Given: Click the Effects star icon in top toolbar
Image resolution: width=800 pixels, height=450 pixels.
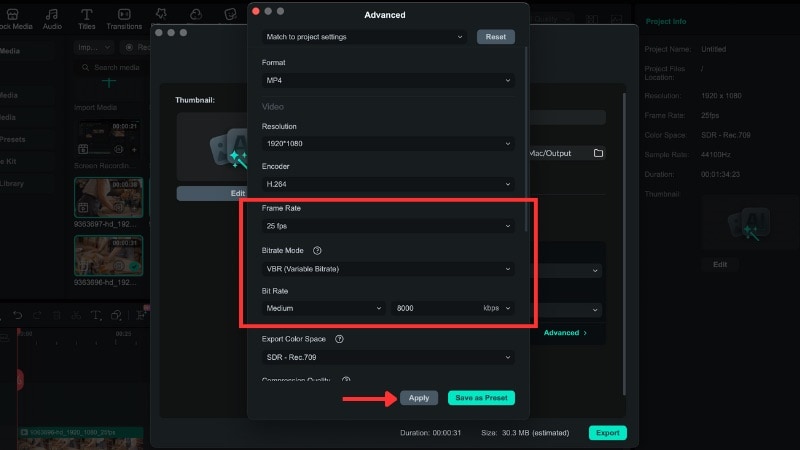Looking at the screenshot, I should tap(161, 14).
